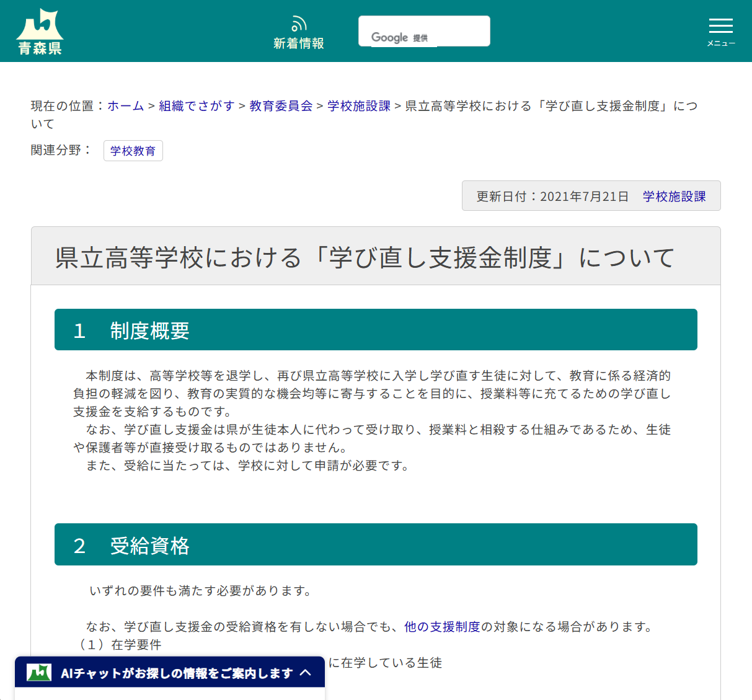The height and width of the screenshot is (700, 752).
Task: Click the 学校施設課 breadcrumb link
Action: pos(358,106)
